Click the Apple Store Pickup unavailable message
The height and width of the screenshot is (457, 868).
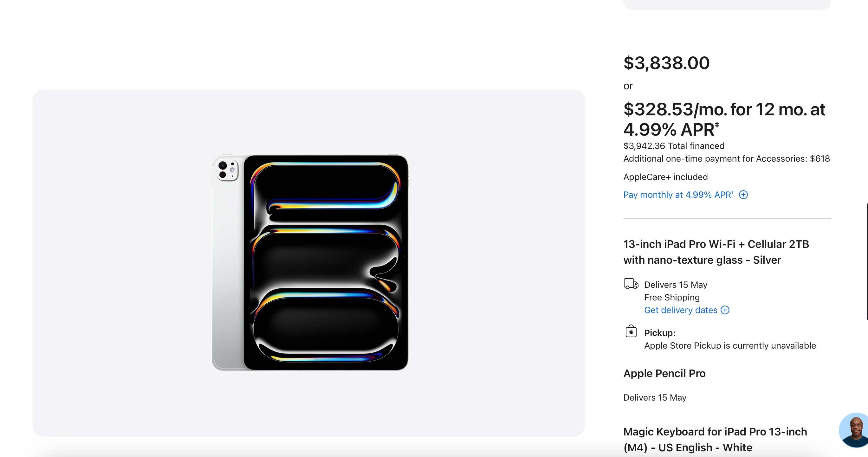[730, 345]
